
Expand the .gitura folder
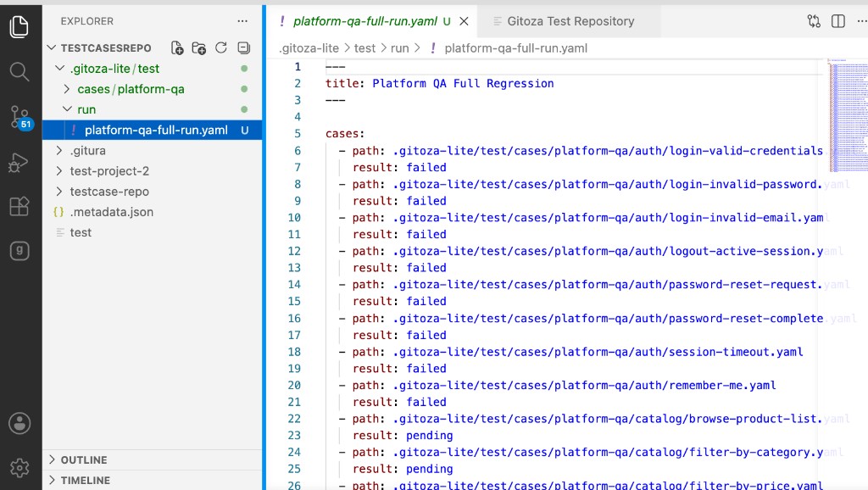click(59, 150)
